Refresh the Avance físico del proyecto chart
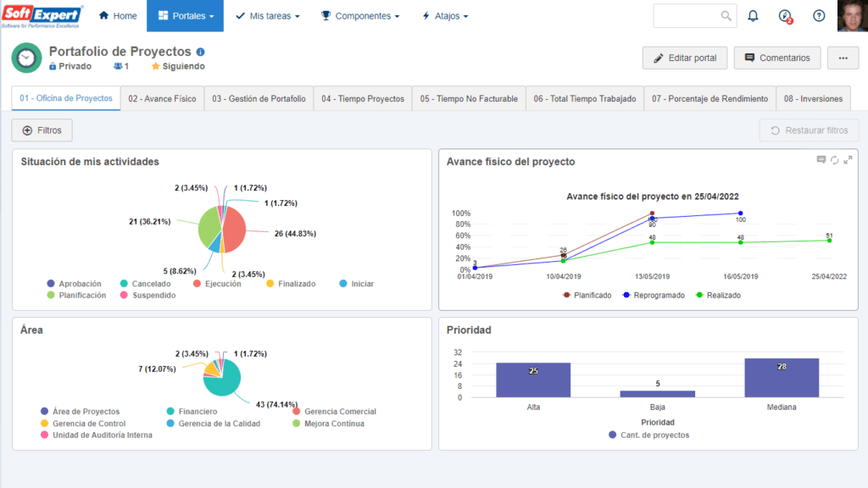This screenshot has width=868, height=488. tap(834, 159)
